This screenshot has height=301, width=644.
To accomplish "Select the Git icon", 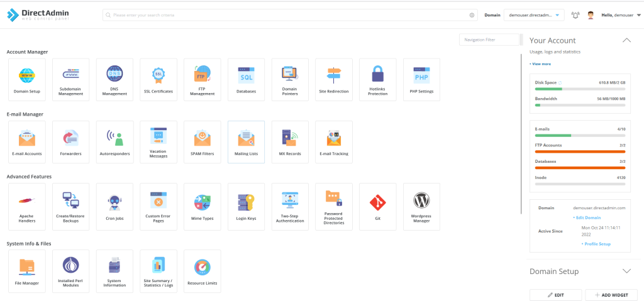I will pyautogui.click(x=377, y=204).
